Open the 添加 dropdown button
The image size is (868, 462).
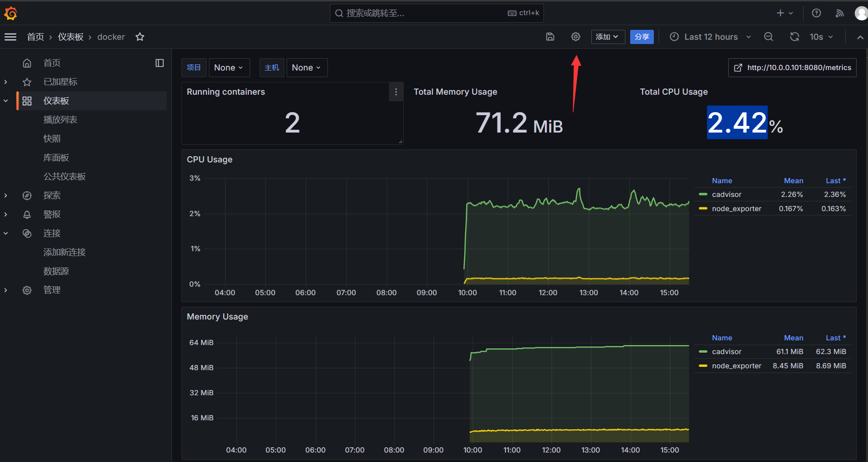coord(608,37)
